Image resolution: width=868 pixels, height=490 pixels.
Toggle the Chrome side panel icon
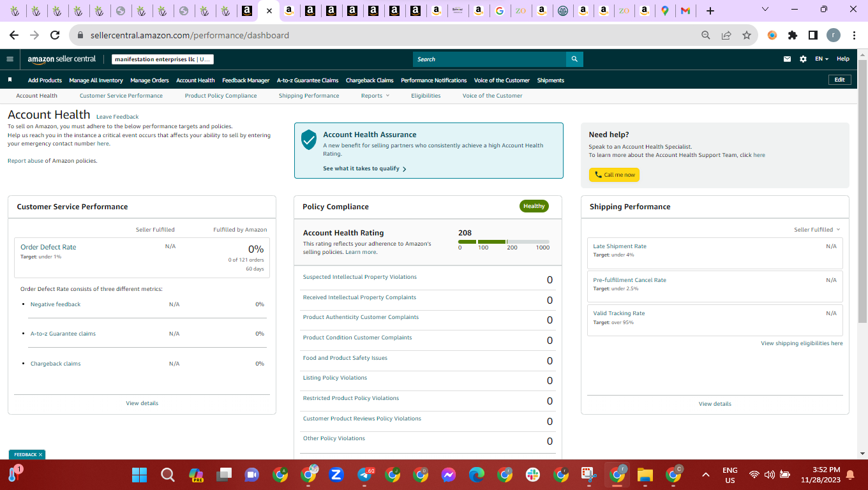(x=813, y=36)
